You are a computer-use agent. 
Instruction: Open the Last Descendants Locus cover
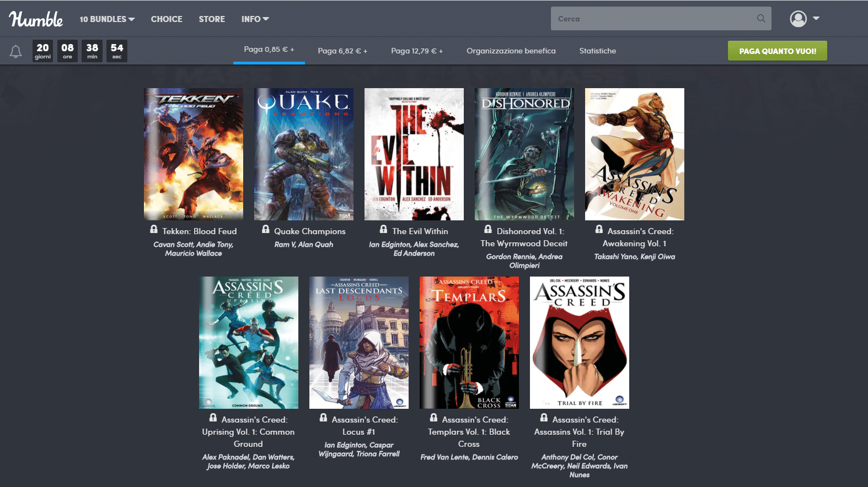point(359,343)
